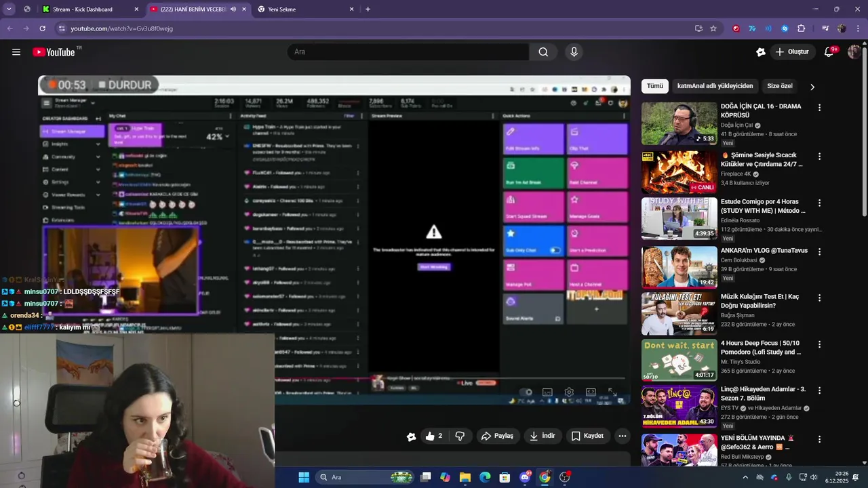Viewport: 868px width, 488px height.
Task: Switch the player to theater mode
Action: [x=591, y=392]
